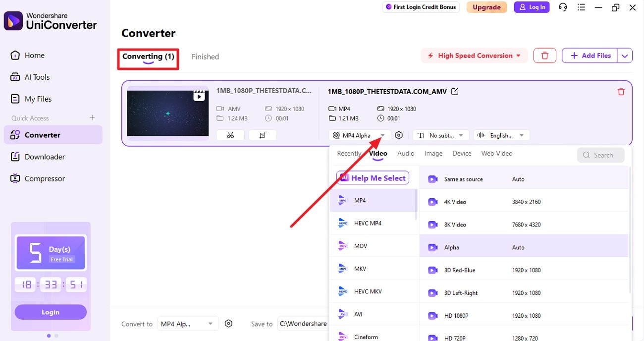This screenshot has height=341, width=644.
Task: Switch to the Finished tab
Action: [x=205, y=57]
